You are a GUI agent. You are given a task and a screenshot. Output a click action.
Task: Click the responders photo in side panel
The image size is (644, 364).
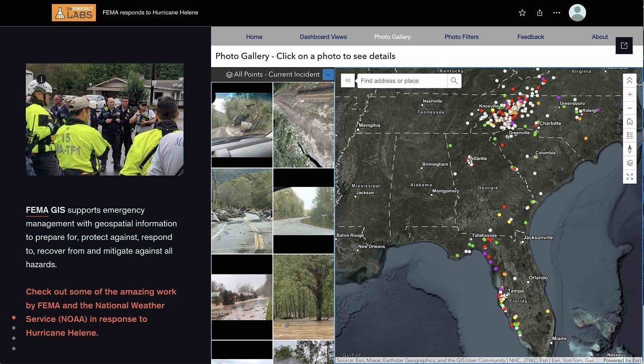(x=105, y=119)
